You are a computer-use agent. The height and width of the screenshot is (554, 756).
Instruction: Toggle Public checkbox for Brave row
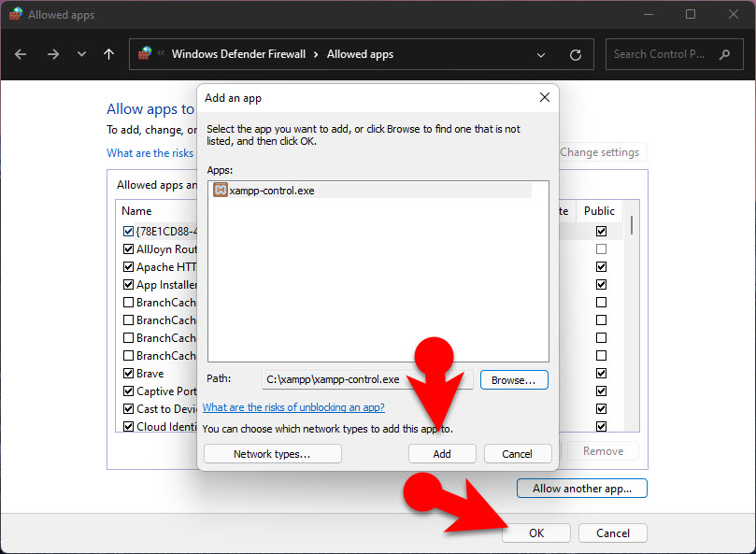[601, 373]
